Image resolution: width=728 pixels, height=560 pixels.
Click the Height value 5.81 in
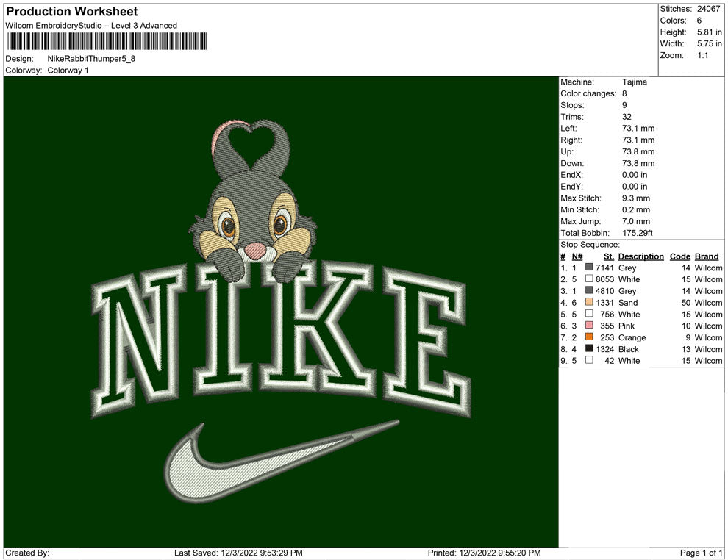(x=710, y=32)
